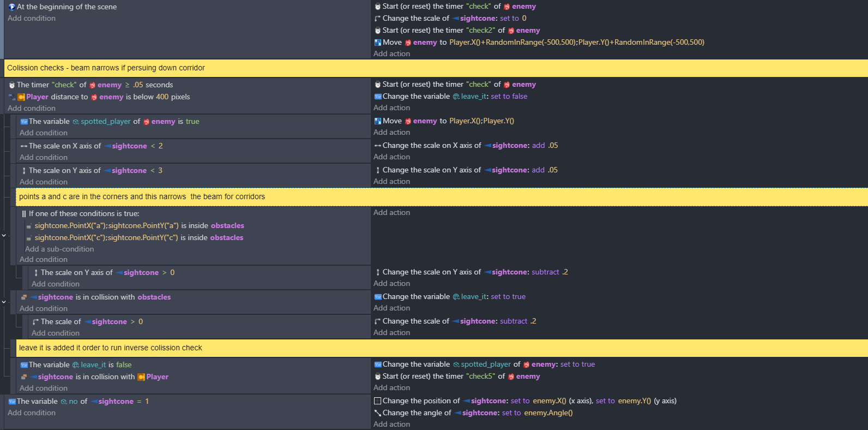Viewport: 868px width, 430px height.
Task: Click the distance icon in the Player distance condition
Action: point(12,97)
